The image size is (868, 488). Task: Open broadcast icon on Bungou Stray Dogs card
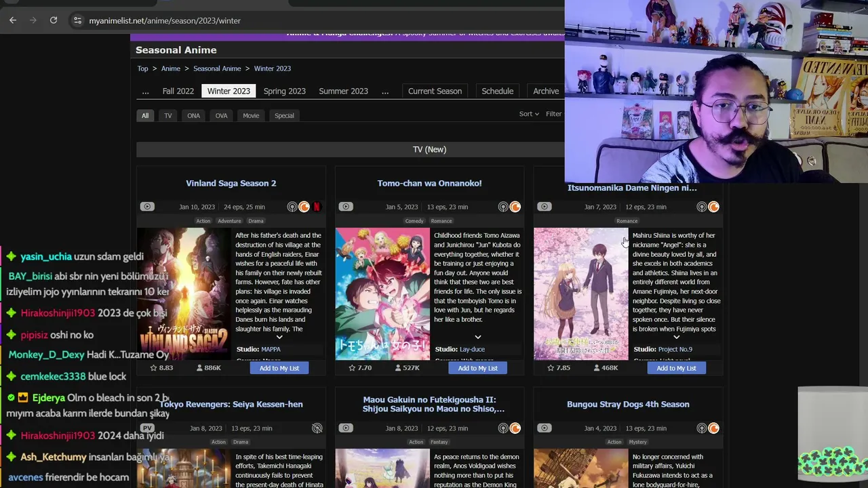tap(702, 428)
